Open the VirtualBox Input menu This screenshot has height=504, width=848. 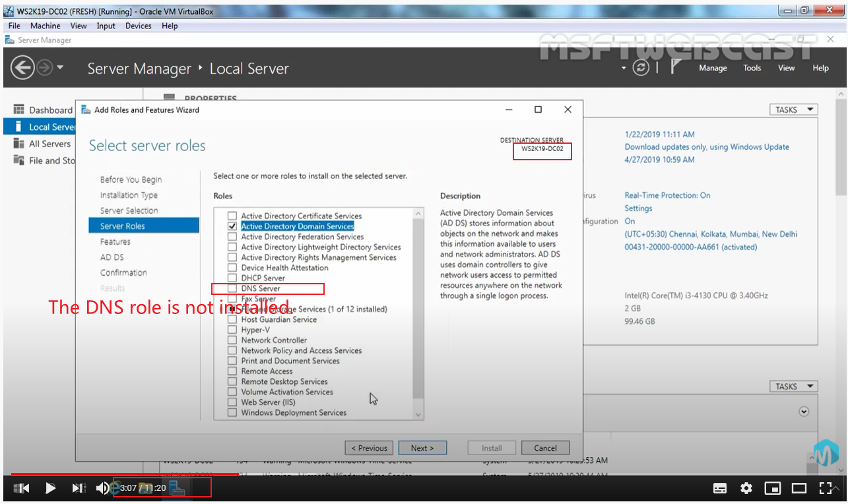(106, 26)
